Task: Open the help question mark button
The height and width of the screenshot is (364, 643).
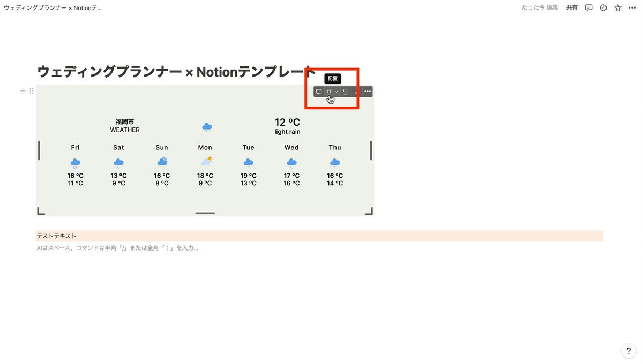Action: (x=629, y=351)
